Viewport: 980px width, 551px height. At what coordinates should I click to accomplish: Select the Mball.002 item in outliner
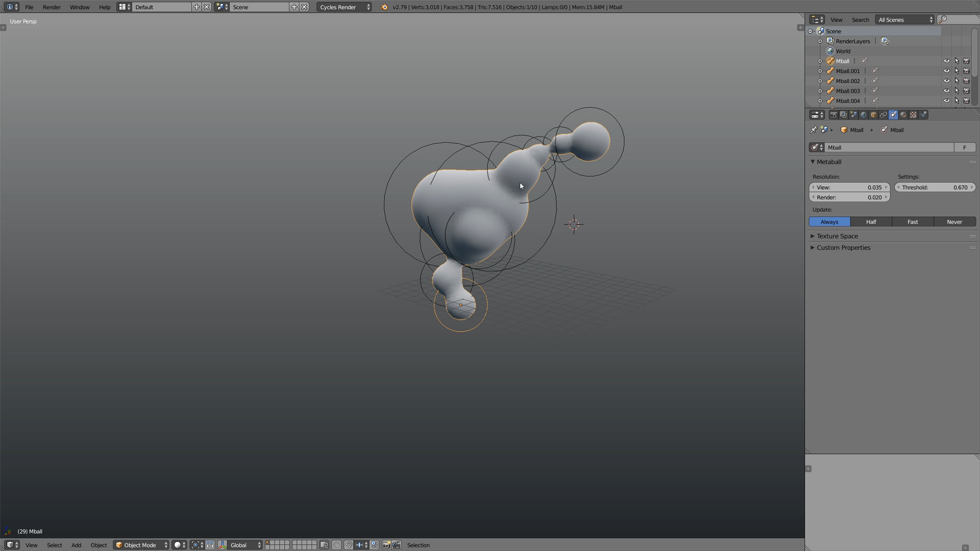click(848, 81)
